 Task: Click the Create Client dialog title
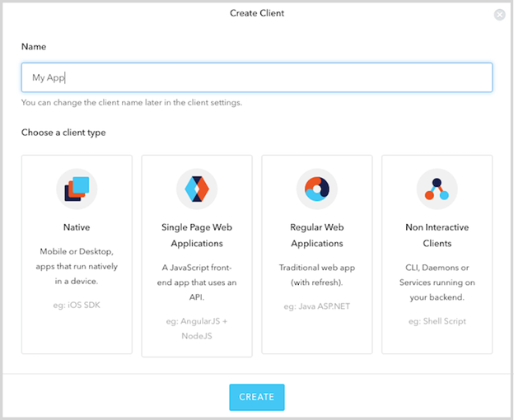point(257,13)
